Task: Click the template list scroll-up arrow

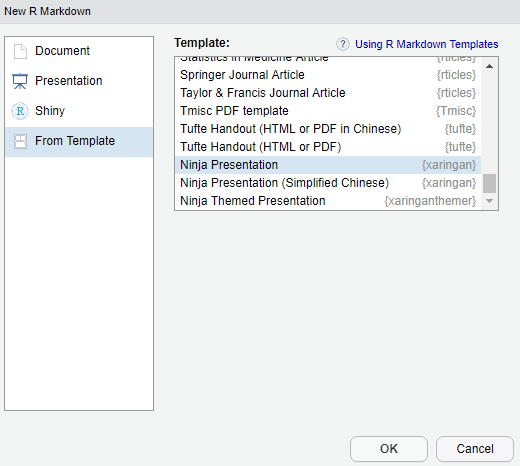Action: (489, 66)
